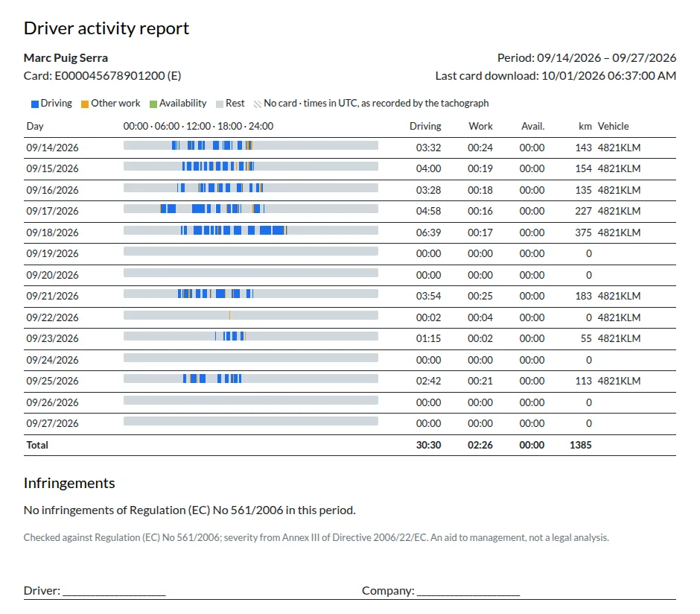
Task: Click vehicle 4821KLM in the 09/16/2026 row
Action: coord(619,190)
